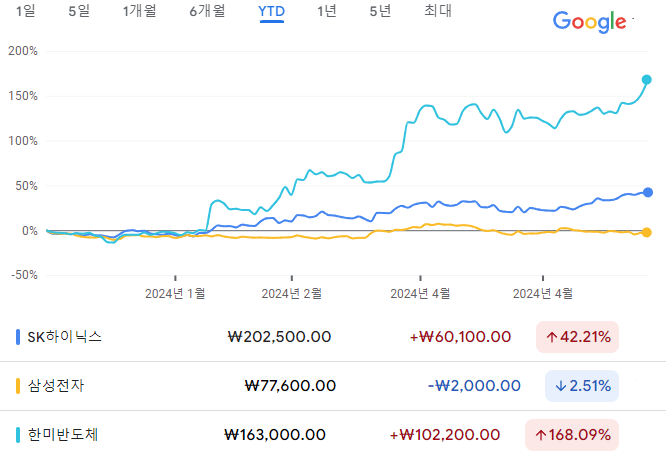Open the 삼성전자 stock link
Screen dimensions: 666x458
[56, 386]
